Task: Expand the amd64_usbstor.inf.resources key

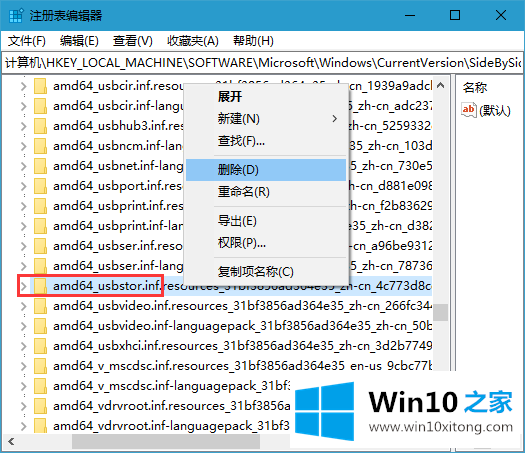Action: click(x=23, y=286)
